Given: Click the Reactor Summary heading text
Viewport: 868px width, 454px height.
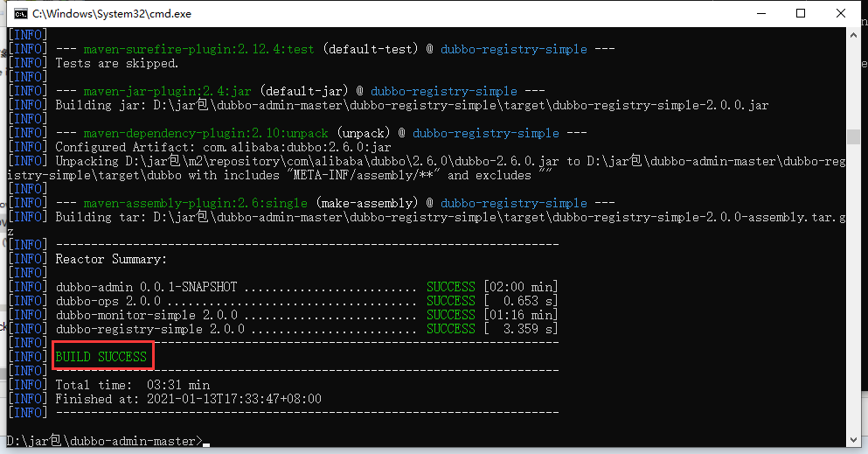Looking at the screenshot, I should tap(111, 259).
